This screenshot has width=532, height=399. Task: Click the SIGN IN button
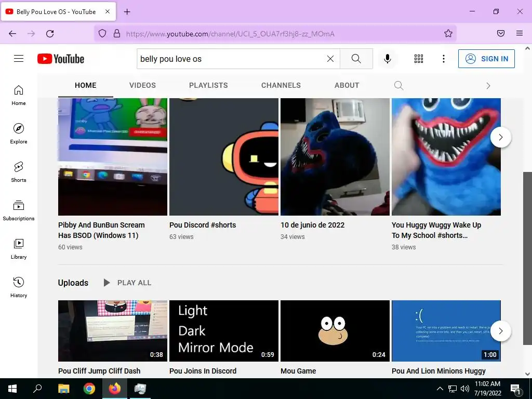pos(486,59)
